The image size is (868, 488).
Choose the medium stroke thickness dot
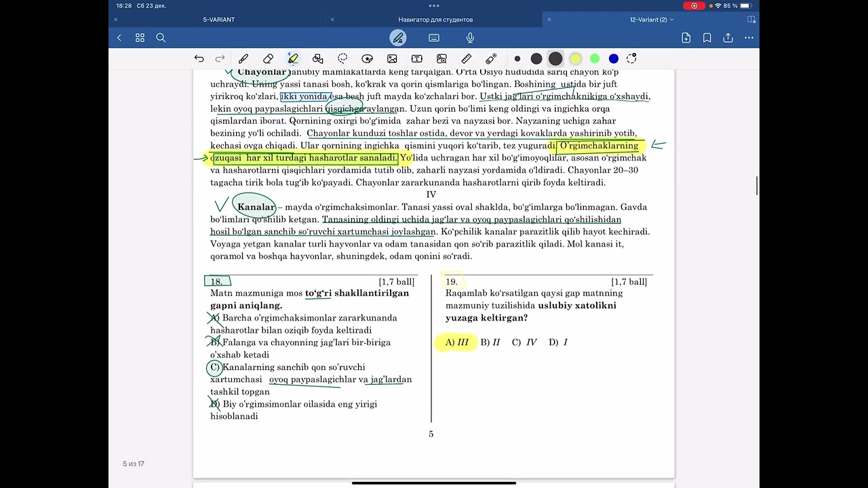(x=536, y=58)
